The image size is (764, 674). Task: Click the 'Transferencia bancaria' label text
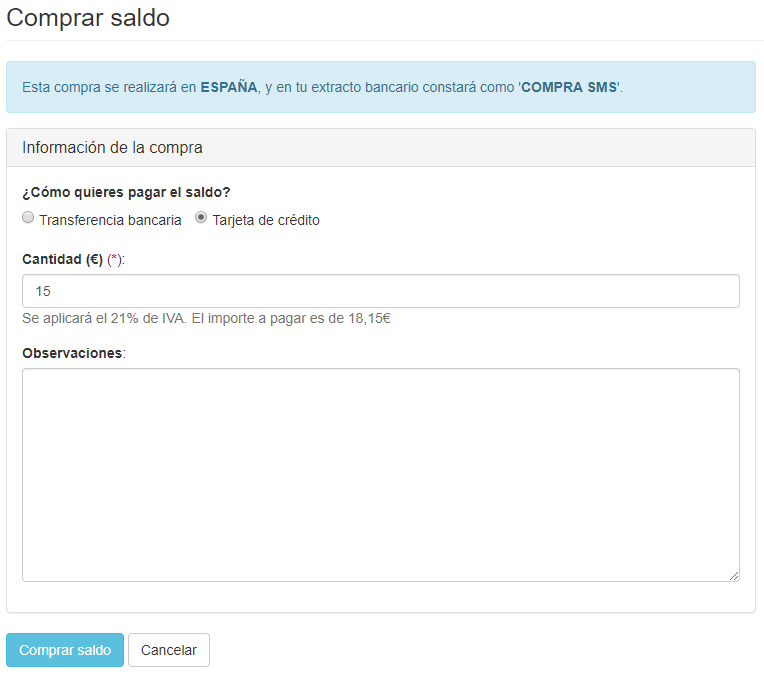click(x=110, y=220)
